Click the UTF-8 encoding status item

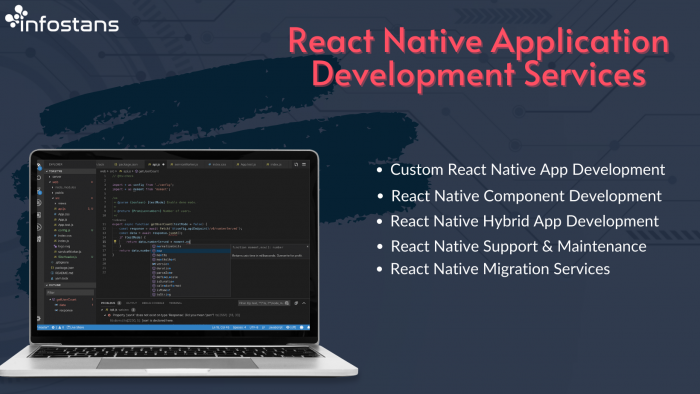click(x=254, y=327)
